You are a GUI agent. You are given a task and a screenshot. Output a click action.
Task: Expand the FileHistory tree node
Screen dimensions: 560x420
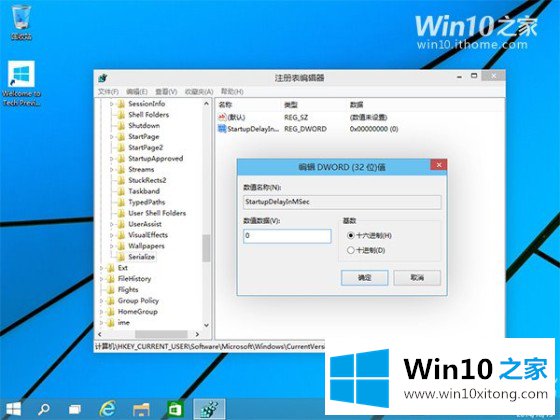click(101, 279)
